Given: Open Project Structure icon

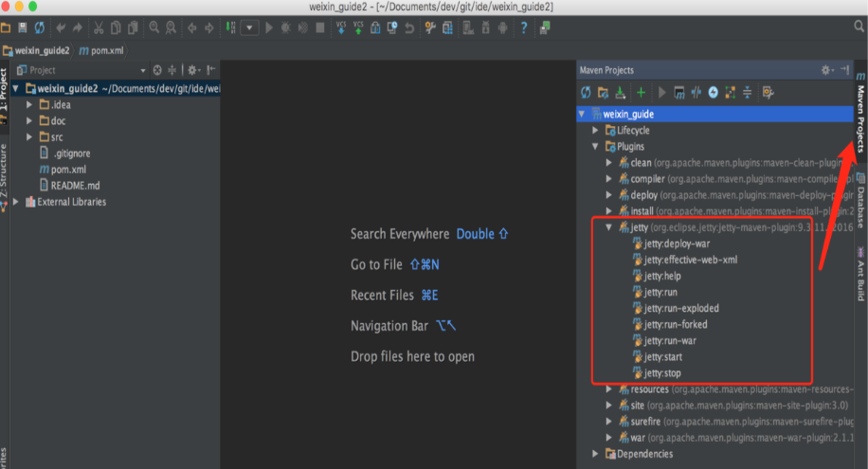Looking at the screenshot, I should coord(447,27).
